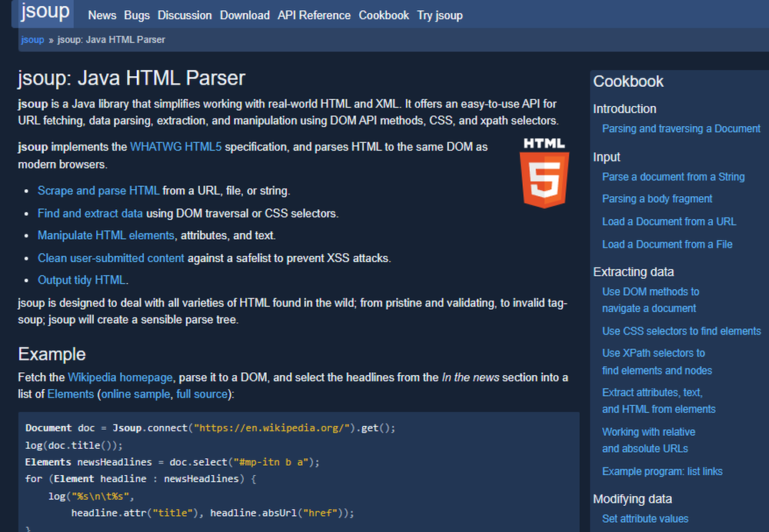Follow Find and extract data link
The height and width of the screenshot is (532, 769).
click(x=90, y=214)
